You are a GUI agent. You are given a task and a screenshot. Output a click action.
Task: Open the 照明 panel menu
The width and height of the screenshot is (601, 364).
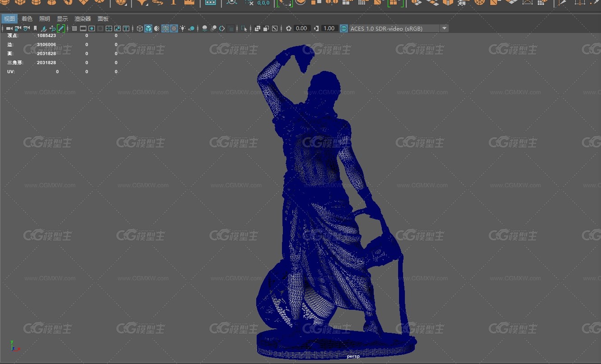tap(45, 19)
